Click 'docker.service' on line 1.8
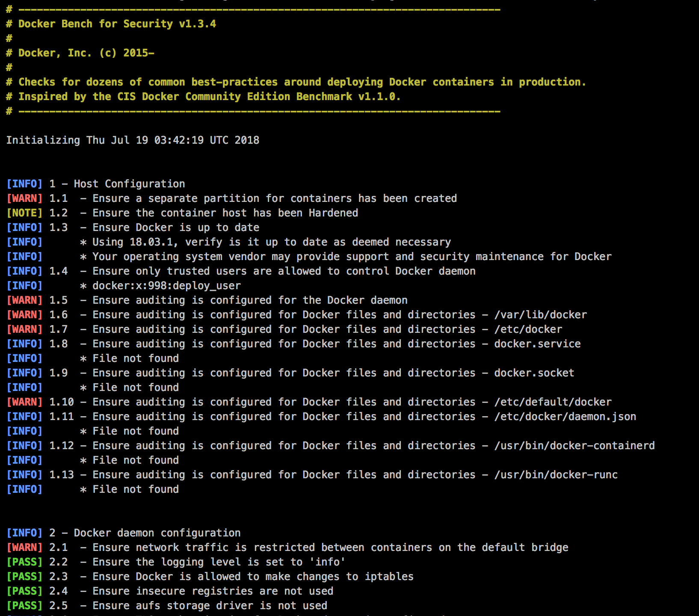Image resolution: width=699 pixels, height=616 pixels. [x=538, y=344]
